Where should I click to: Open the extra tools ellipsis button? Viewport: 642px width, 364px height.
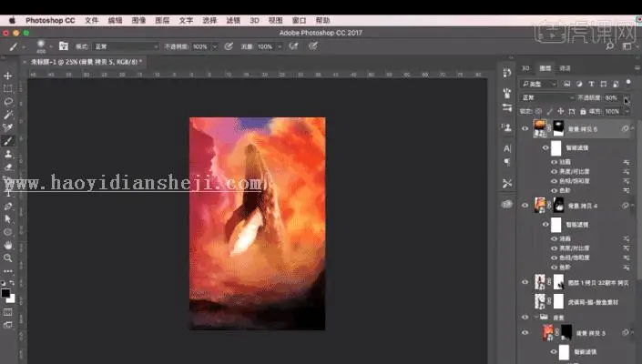tap(8, 271)
